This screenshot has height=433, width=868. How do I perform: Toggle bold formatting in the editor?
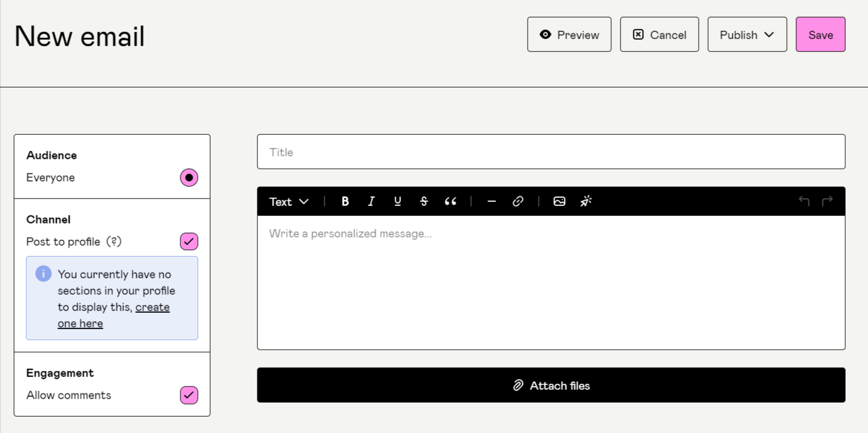pyautogui.click(x=345, y=201)
